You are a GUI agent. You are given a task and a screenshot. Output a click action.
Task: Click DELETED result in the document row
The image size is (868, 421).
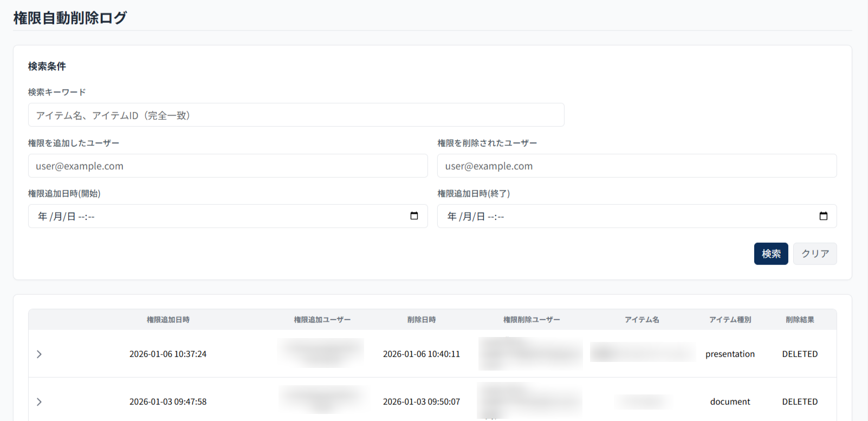point(800,402)
